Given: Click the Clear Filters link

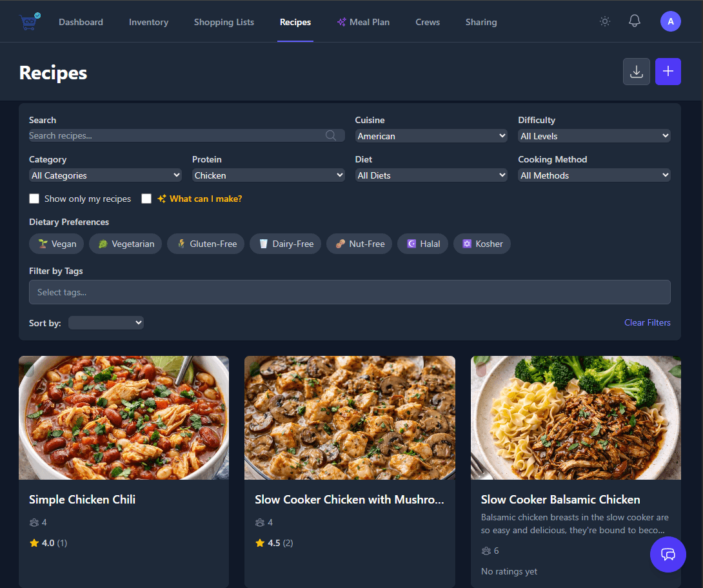Looking at the screenshot, I should [647, 322].
